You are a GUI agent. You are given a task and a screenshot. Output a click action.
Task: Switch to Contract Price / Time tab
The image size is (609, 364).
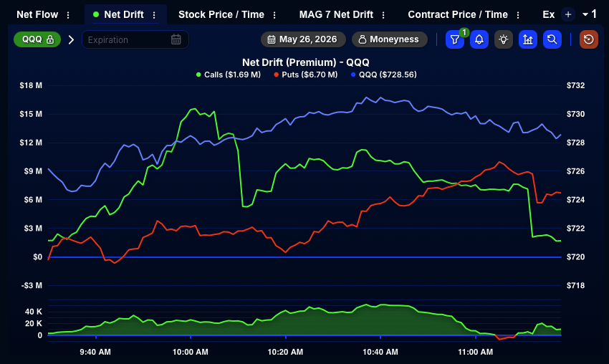(x=458, y=15)
